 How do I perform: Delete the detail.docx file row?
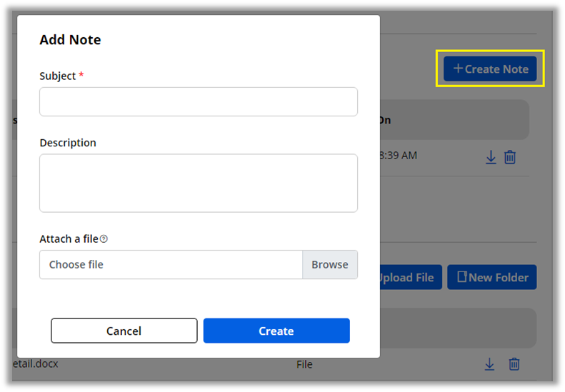514,364
